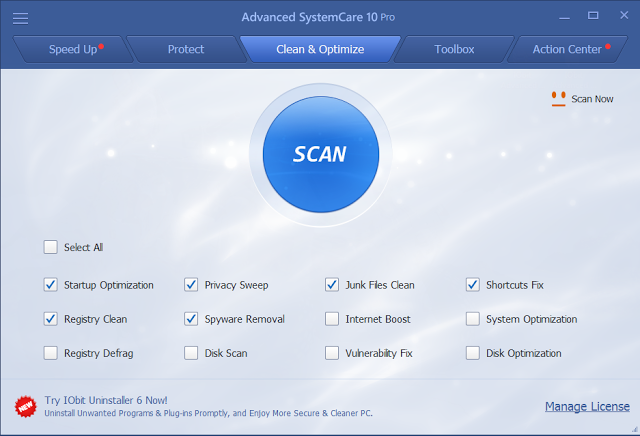The height and width of the screenshot is (436, 640).
Task: Open the hamburger menu icon
Action: 20,18
